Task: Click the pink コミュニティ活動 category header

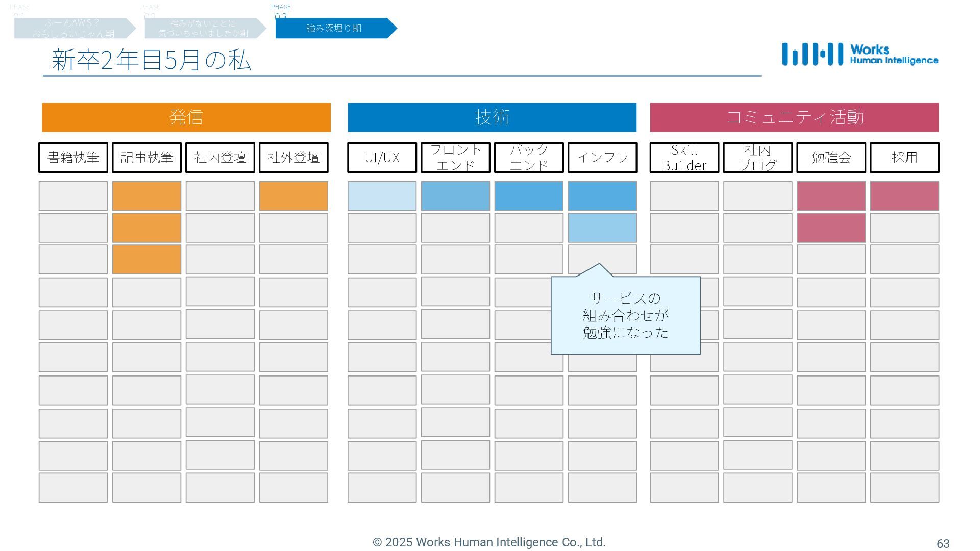Action: tap(794, 117)
